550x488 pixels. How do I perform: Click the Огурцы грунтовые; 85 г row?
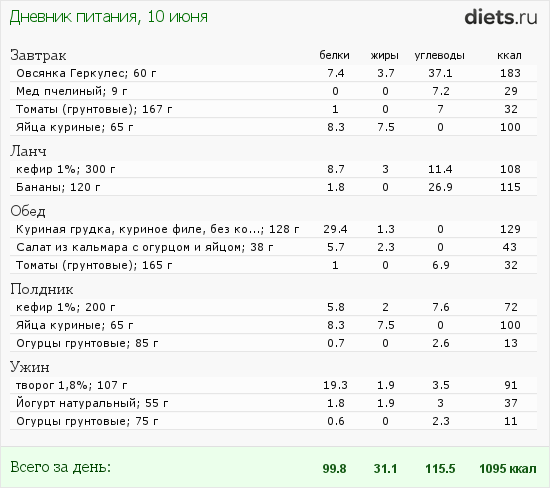(x=273, y=343)
